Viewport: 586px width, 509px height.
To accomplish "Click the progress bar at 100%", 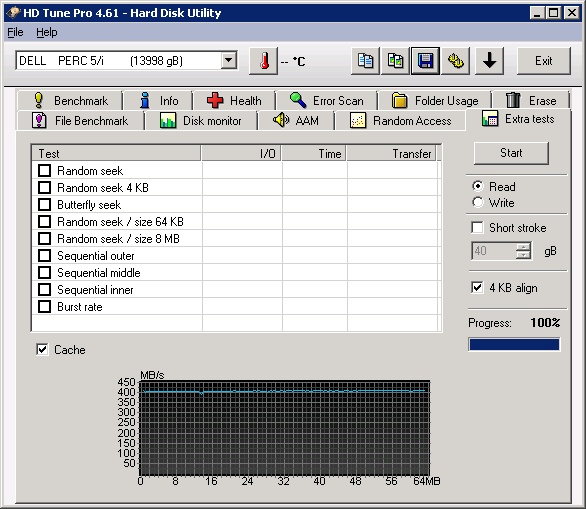I will tap(514, 344).
